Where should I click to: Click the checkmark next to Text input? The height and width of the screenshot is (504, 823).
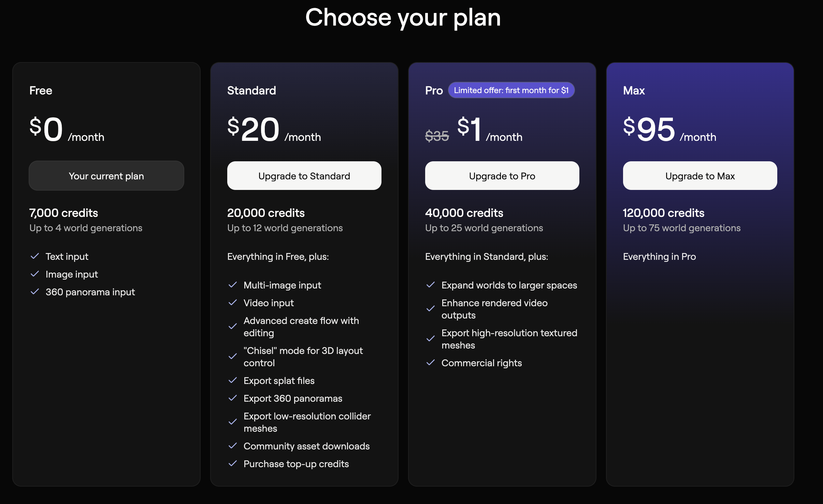click(35, 256)
